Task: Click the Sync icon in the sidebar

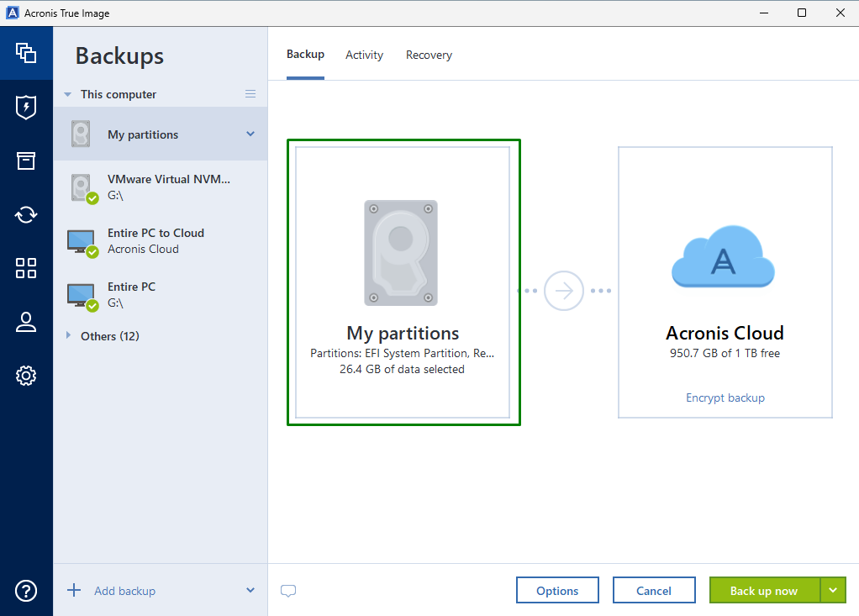Action: tap(26, 214)
